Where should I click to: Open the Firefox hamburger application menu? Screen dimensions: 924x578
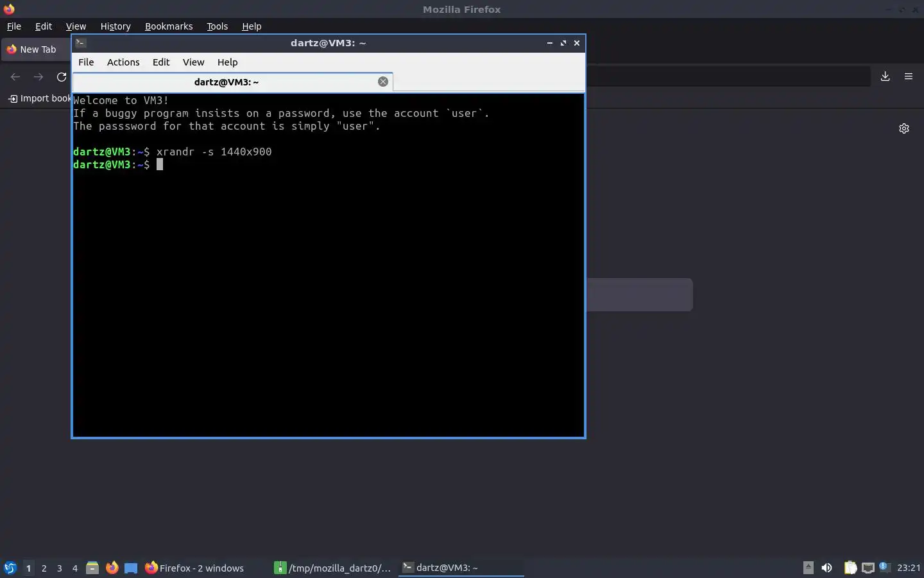tap(909, 76)
